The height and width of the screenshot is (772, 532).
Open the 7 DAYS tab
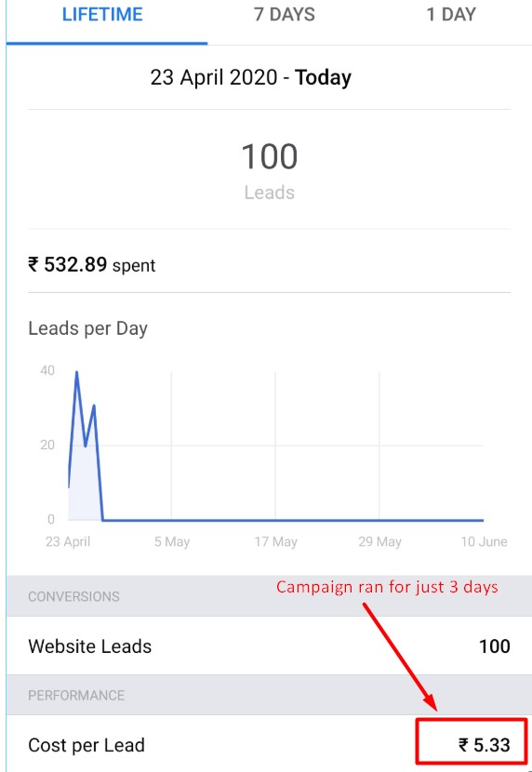(x=285, y=15)
